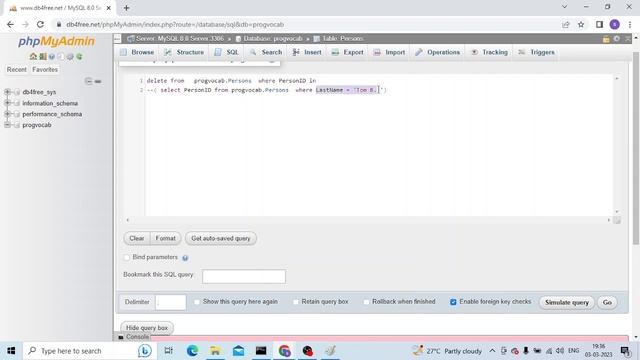Open Microsoft Edge from the taskbar
640x360 pixels.
tap(192, 351)
